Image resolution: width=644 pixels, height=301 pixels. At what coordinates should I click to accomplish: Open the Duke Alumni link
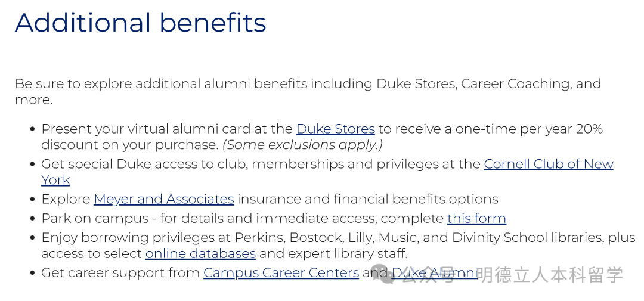pos(434,273)
